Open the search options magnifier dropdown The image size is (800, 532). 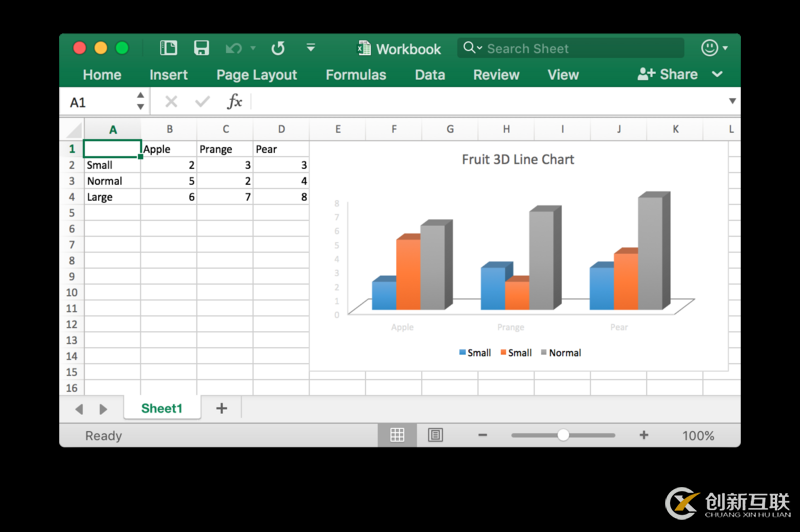click(472, 48)
